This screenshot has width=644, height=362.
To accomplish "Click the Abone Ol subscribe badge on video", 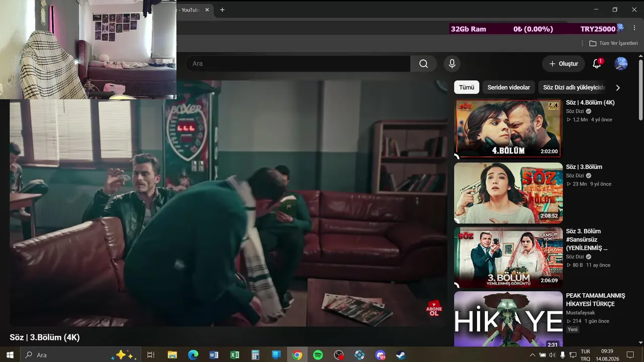I will (434, 309).
